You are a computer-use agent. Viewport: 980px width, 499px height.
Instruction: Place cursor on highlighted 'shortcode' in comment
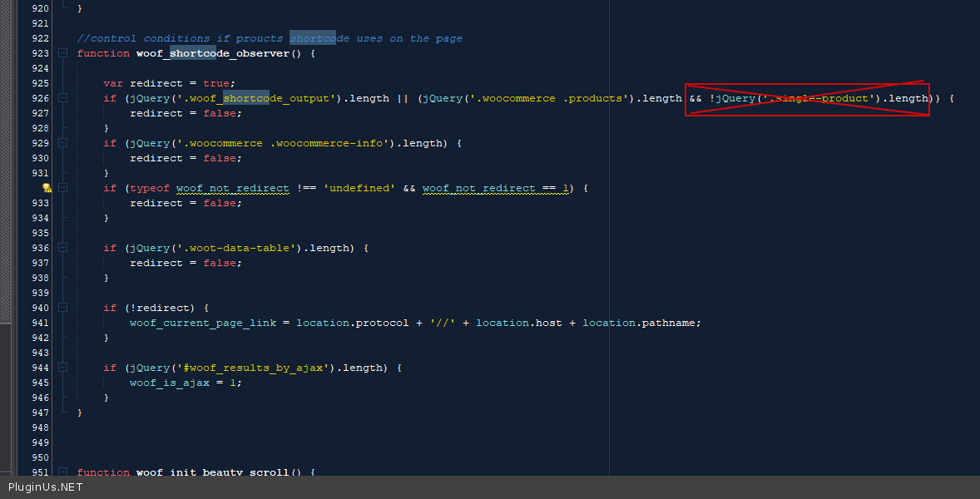click(313, 38)
